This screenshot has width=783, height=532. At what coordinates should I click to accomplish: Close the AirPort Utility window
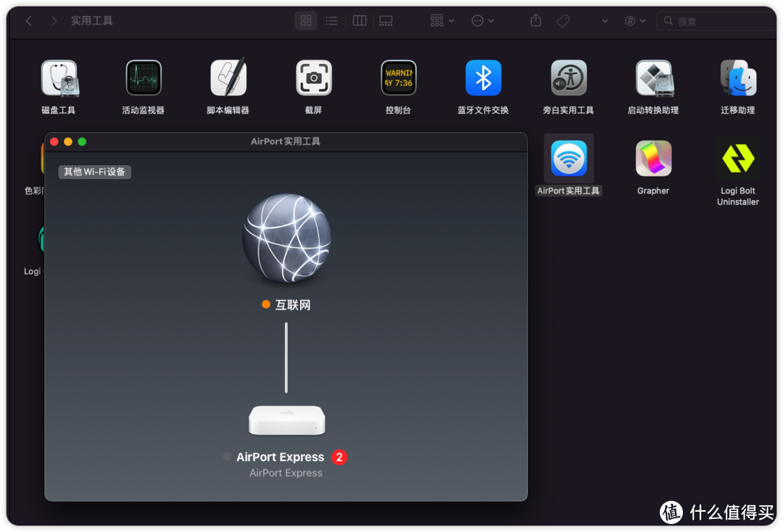pyautogui.click(x=54, y=142)
